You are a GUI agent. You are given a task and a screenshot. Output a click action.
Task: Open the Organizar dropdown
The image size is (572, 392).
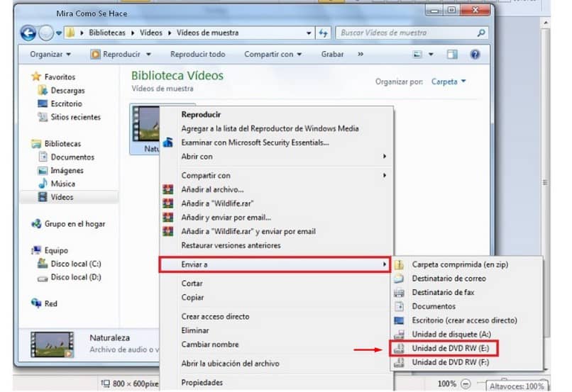pyautogui.click(x=50, y=55)
